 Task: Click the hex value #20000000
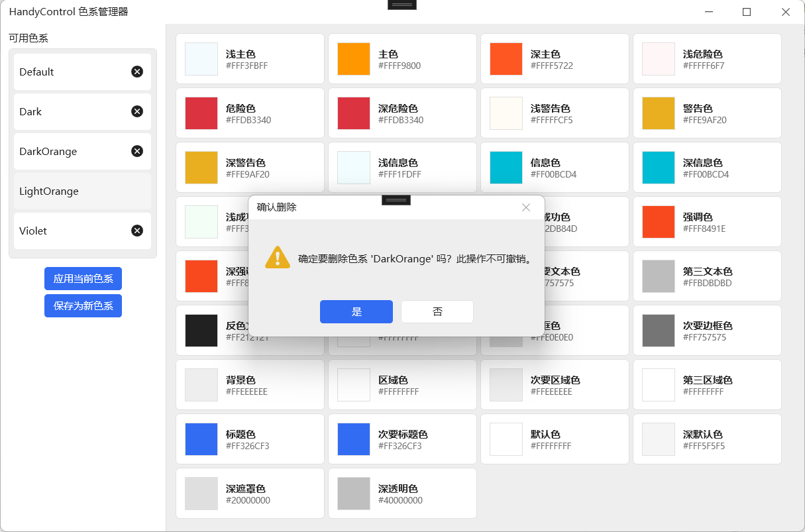(248, 501)
